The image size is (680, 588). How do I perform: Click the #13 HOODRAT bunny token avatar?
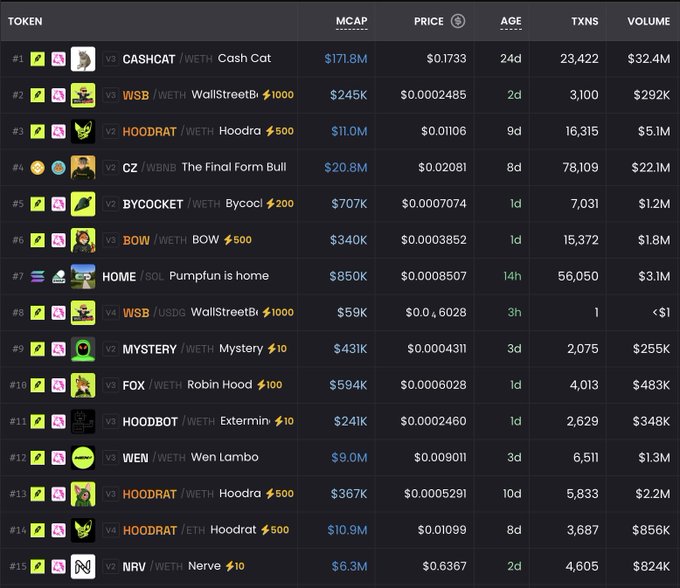click(83, 493)
